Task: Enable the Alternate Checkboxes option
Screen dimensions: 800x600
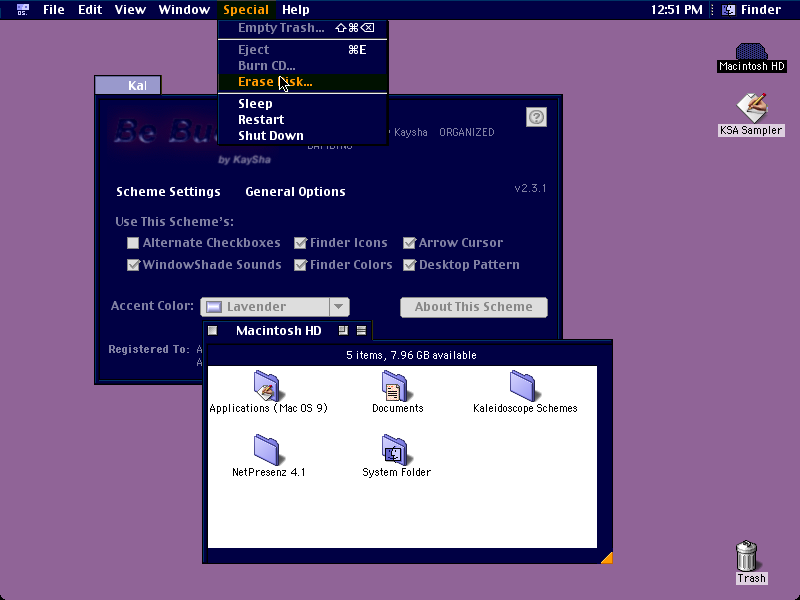Action: [x=133, y=243]
